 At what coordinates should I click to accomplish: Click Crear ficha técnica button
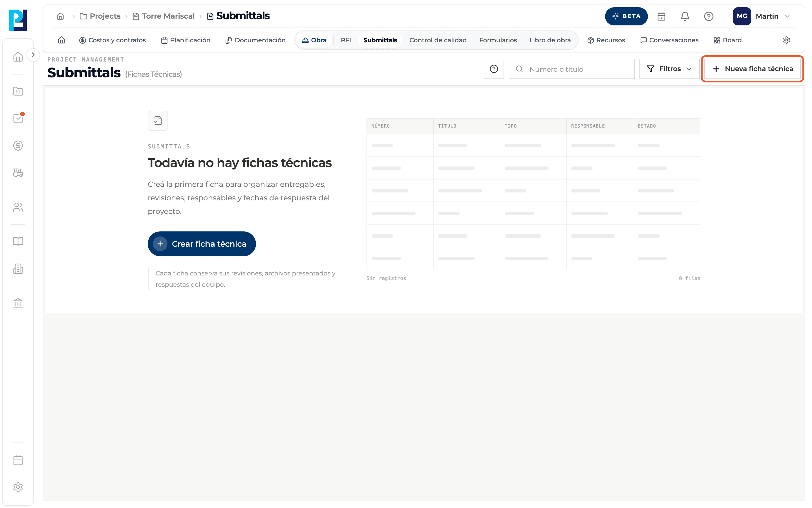[x=202, y=244]
